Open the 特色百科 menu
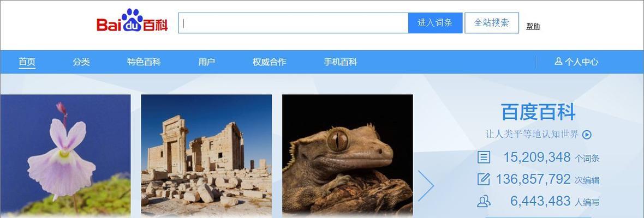Viewport: 644px width, 218px height. [144, 62]
